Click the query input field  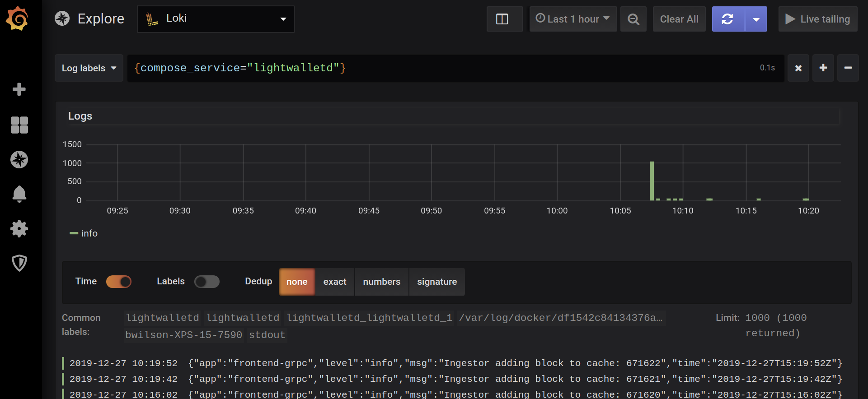click(455, 68)
